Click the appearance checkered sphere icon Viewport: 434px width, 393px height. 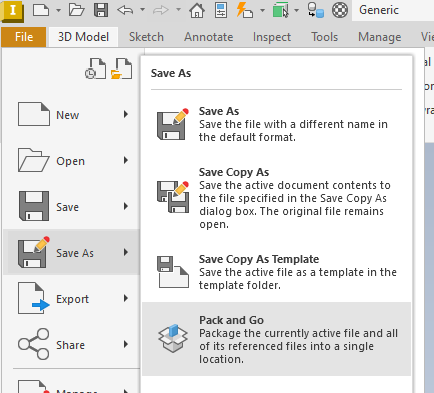340,10
